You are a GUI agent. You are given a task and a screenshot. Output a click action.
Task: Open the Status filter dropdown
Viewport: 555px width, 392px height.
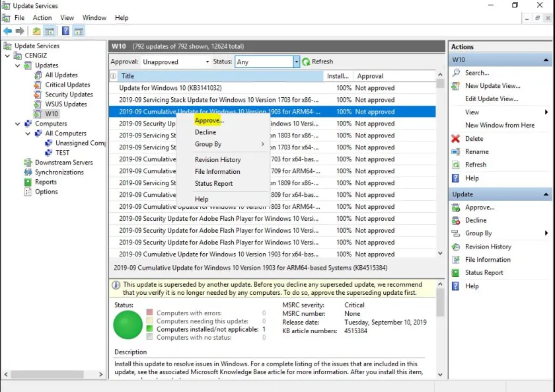(x=296, y=62)
